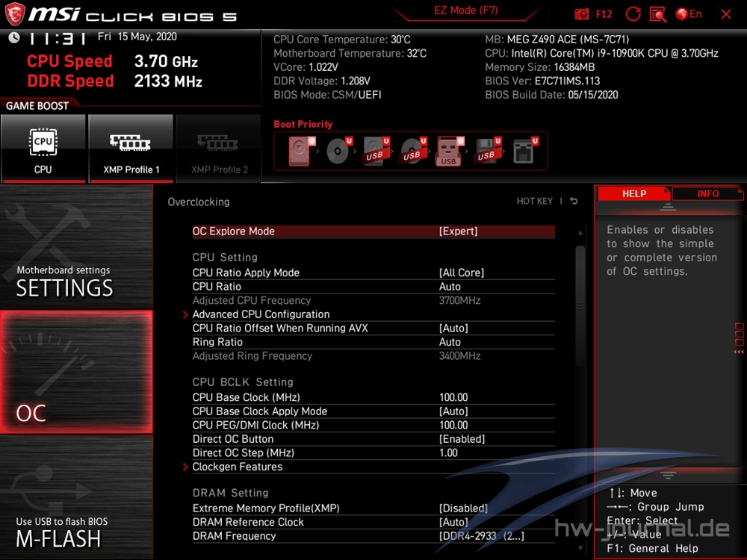Switch to the INFO tab
The height and width of the screenshot is (560, 747).
707,193
